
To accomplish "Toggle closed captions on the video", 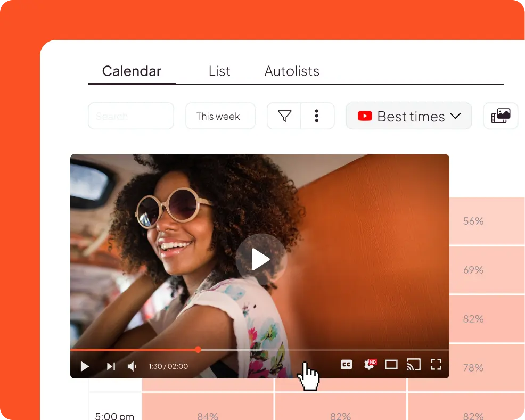I will click(347, 365).
